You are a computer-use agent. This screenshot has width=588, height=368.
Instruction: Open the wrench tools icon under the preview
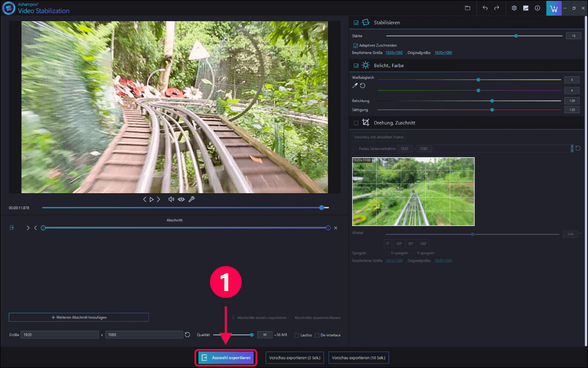192,200
